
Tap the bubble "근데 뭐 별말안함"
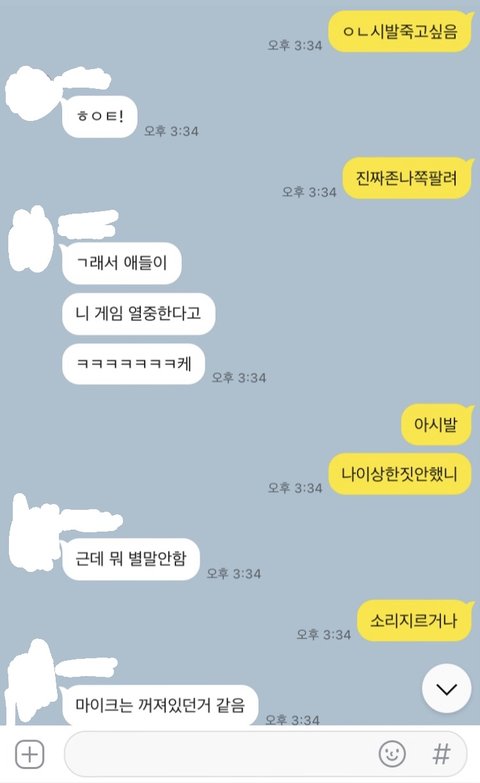pos(131,559)
